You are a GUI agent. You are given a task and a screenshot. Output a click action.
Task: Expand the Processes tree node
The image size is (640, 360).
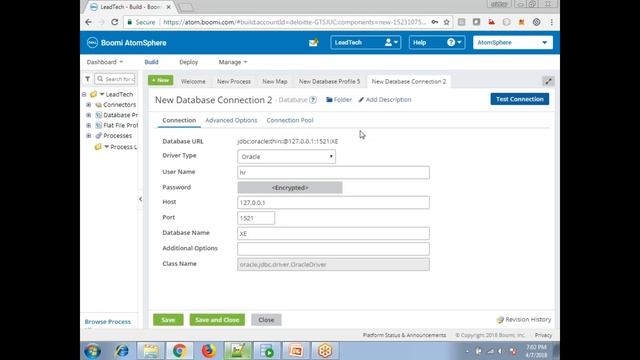[x=89, y=136]
